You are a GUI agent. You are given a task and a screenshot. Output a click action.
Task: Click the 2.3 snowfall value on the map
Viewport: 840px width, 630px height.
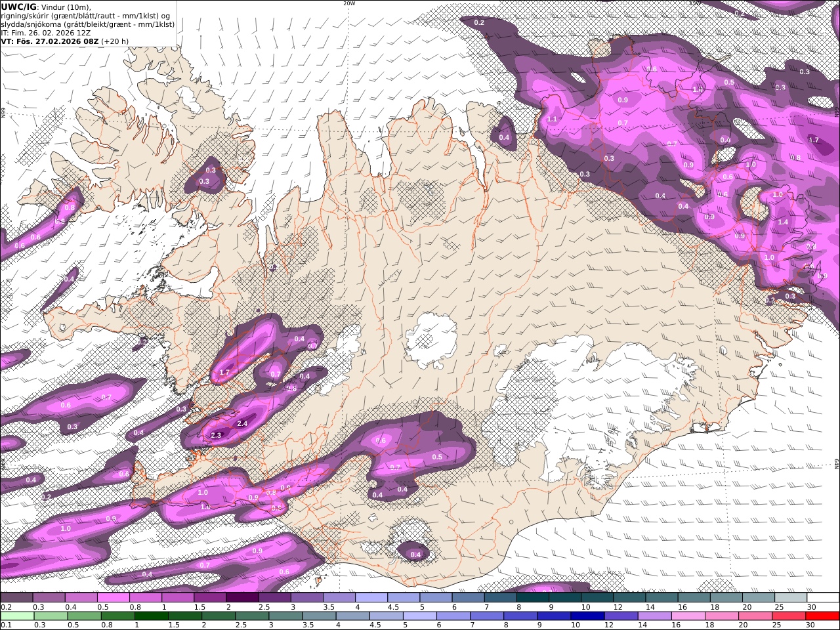point(217,435)
